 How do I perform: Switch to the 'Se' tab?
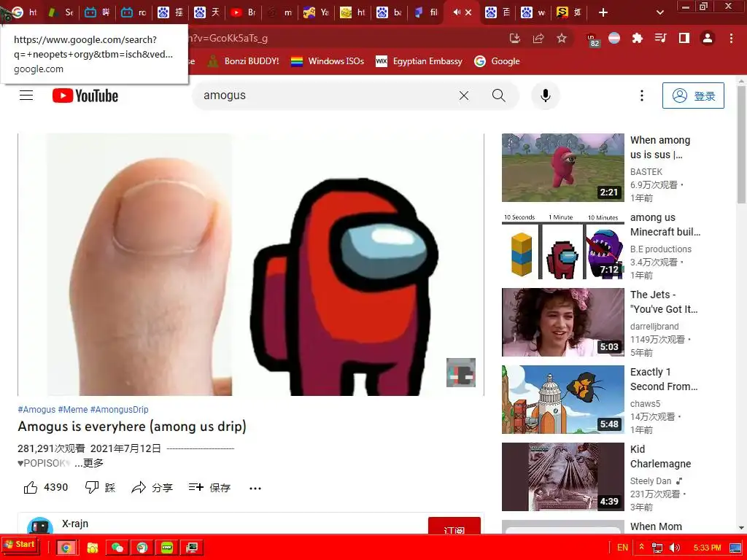[61, 12]
